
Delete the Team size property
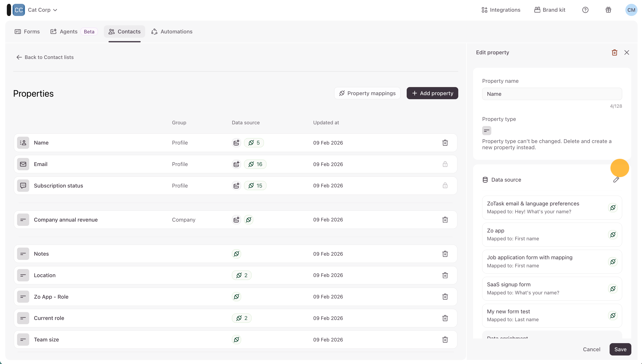445,340
